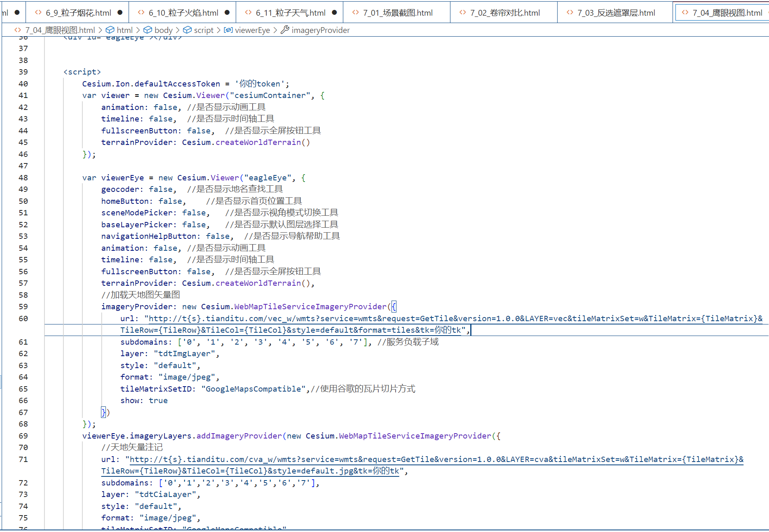Switch to the 7_02_卷帘对比.html tab
The height and width of the screenshot is (532, 769).
[504, 13]
